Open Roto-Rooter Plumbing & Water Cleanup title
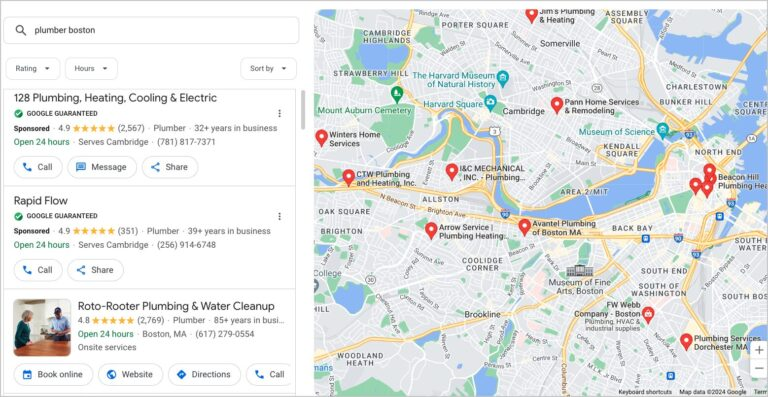768x397 pixels. tap(176, 306)
